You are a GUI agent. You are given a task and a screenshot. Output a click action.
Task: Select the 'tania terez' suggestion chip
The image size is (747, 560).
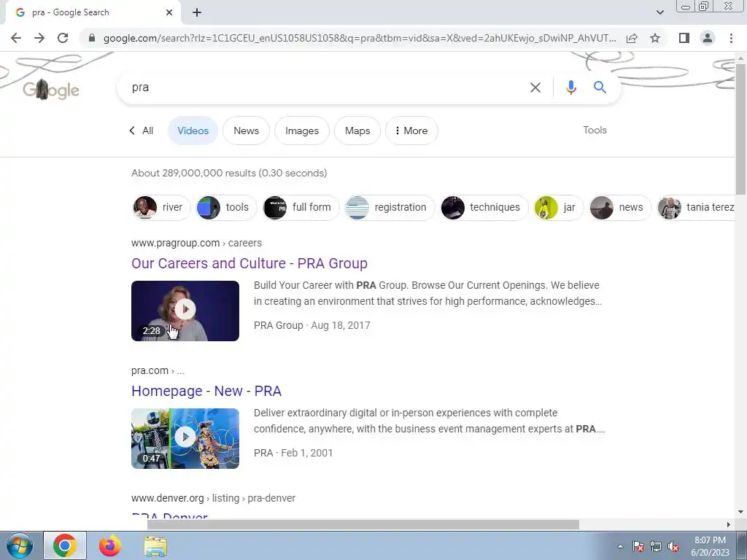tap(697, 208)
